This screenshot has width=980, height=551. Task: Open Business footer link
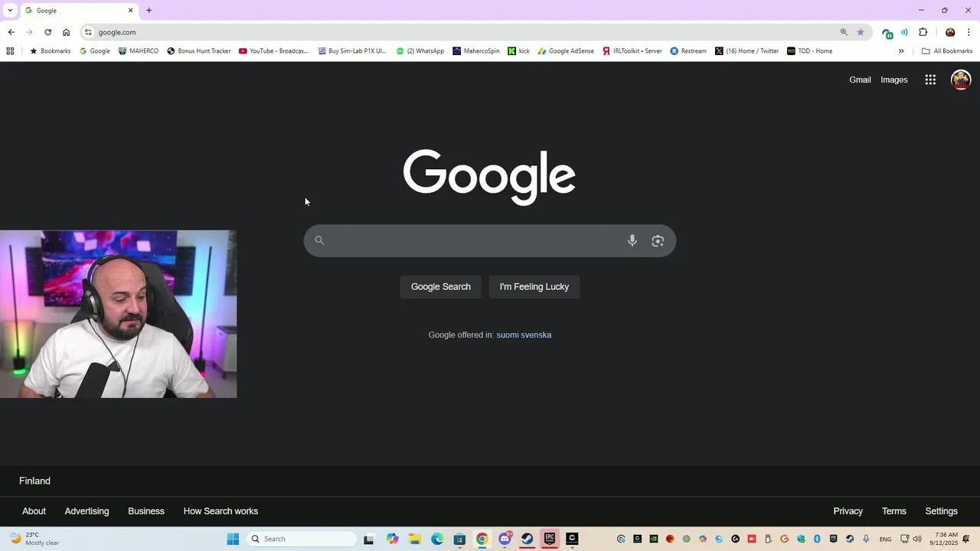pos(146,511)
